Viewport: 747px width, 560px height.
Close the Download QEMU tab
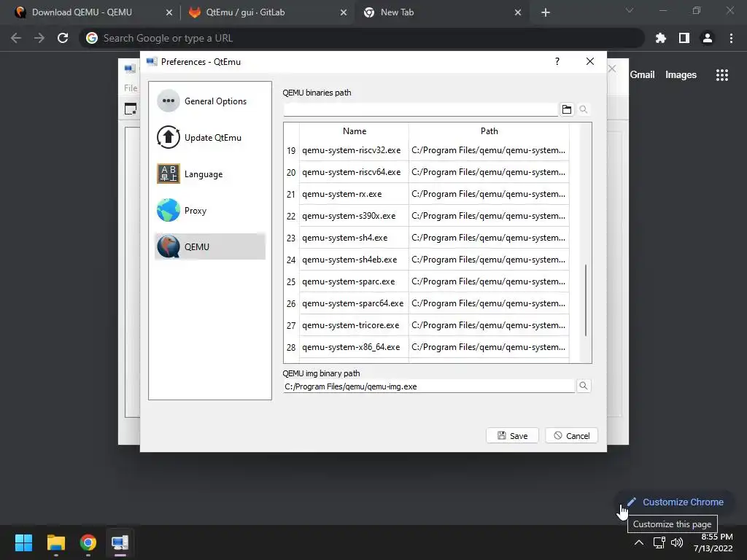coord(169,13)
